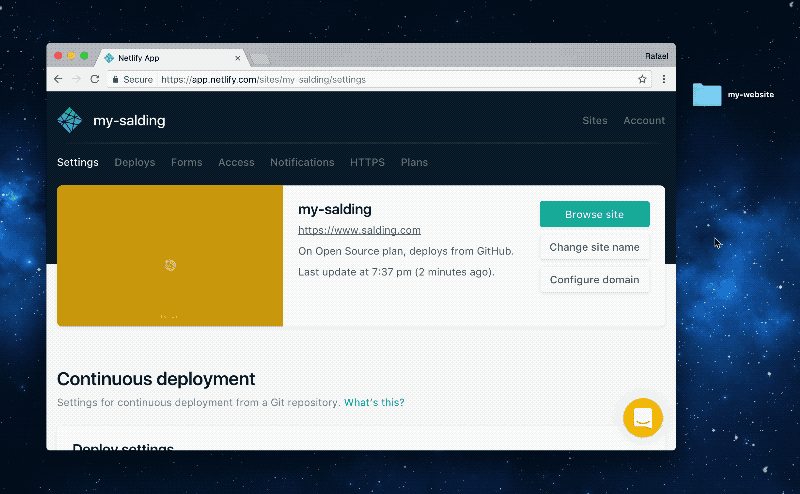Click Change site name button
Screen dimensions: 800x494
594,247
